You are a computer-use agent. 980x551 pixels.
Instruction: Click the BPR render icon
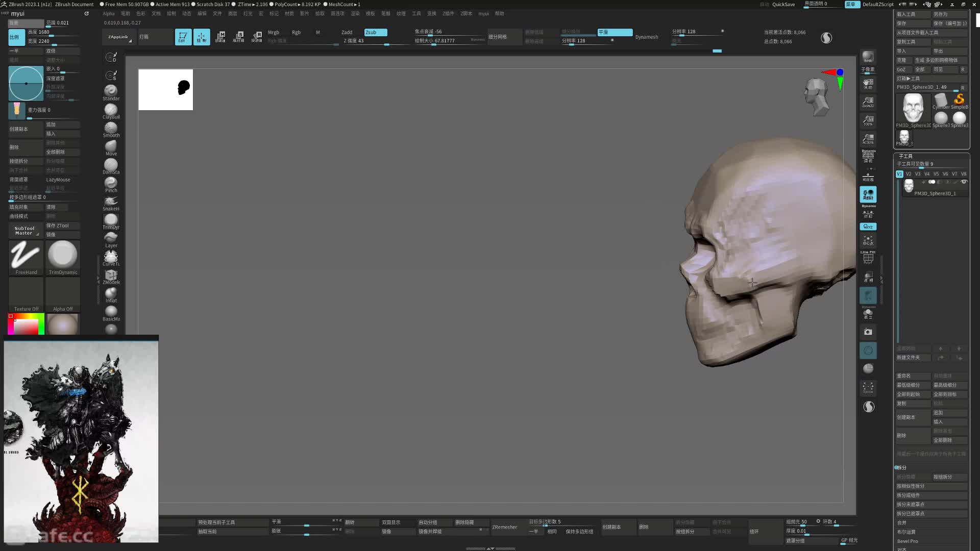coord(868,57)
